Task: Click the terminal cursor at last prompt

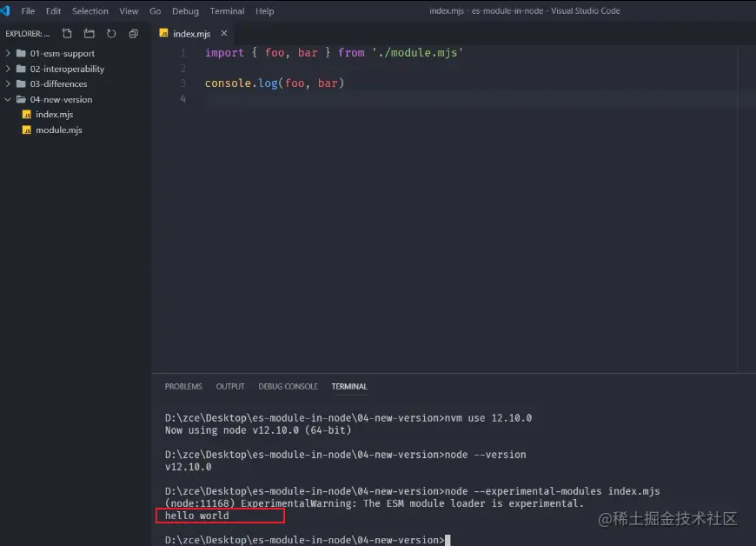Action: click(x=448, y=540)
